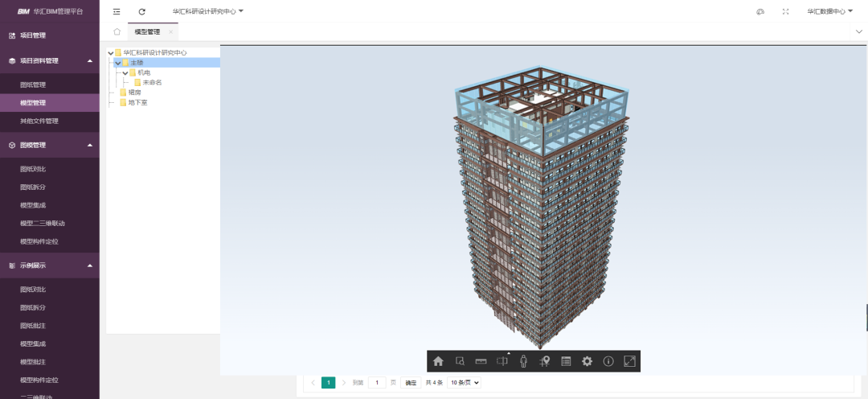
Task: Select the ruler measure tool
Action: pyautogui.click(x=481, y=362)
